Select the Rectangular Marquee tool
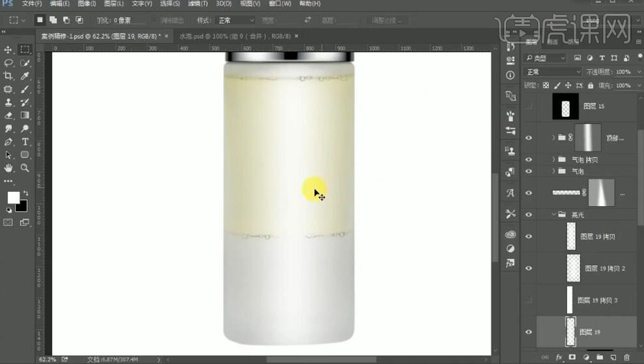Image resolution: width=644 pixels, height=364 pixels. click(25, 49)
